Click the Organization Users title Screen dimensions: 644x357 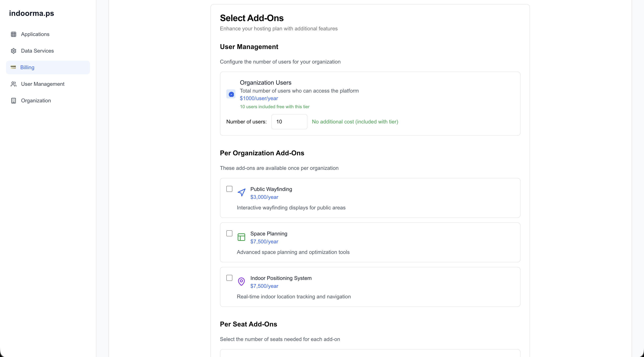pyautogui.click(x=266, y=83)
